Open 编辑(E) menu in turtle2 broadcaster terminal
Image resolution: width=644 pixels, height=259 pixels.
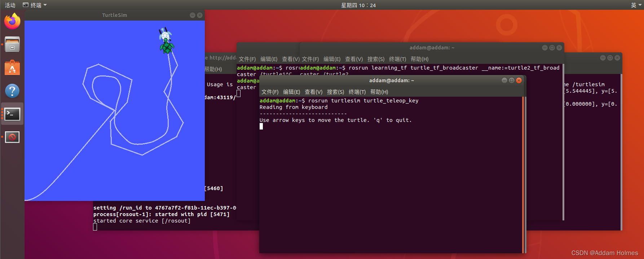pos(332,59)
